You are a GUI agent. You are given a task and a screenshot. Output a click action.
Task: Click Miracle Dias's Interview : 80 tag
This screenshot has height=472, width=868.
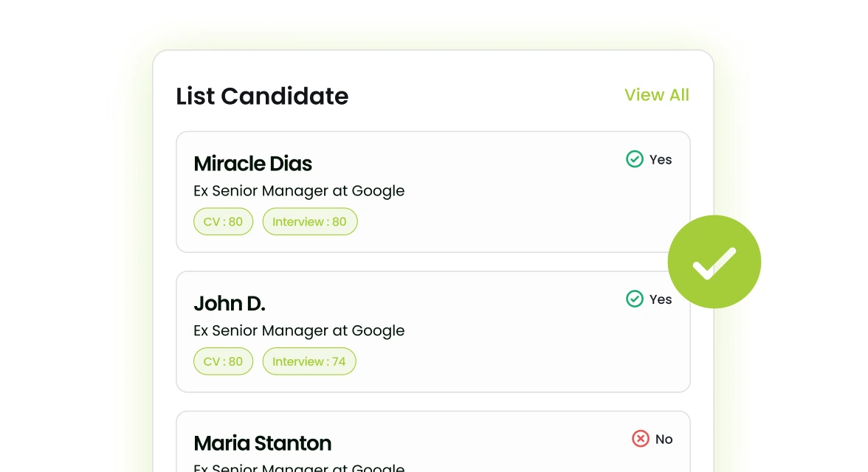click(309, 221)
